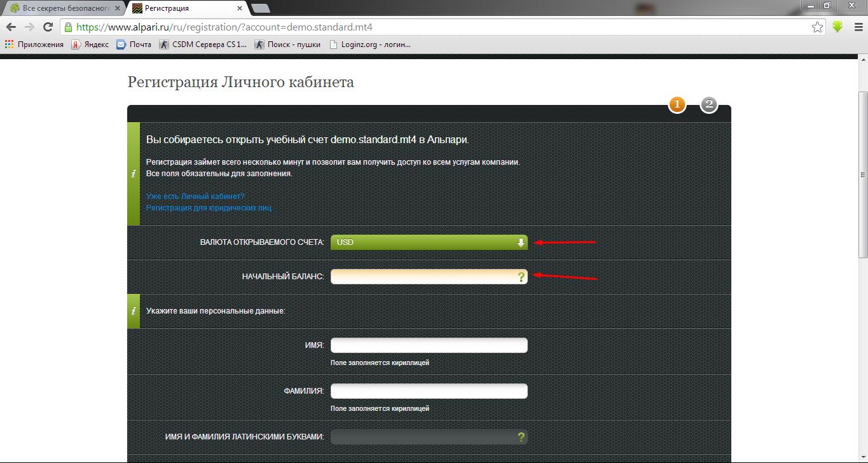Screen dimensions: 868x463
Task: Click the restore window button
Action: tap(827, 4)
